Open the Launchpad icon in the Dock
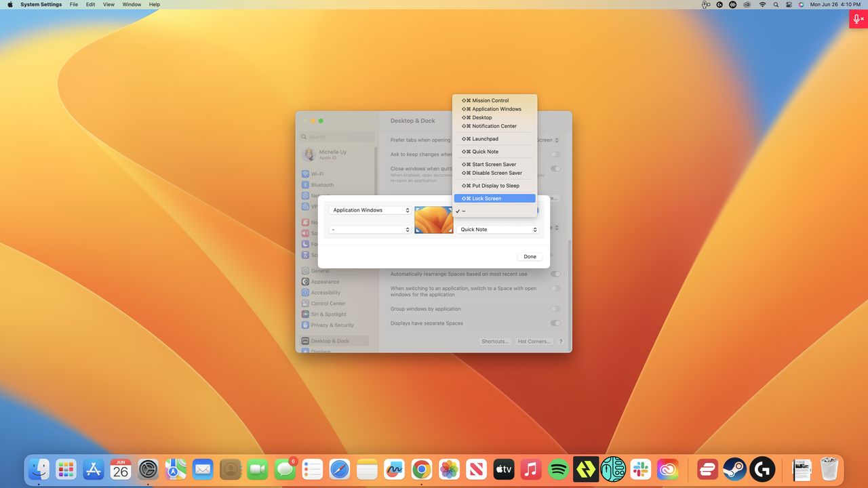This screenshot has height=488, width=868. point(66,469)
